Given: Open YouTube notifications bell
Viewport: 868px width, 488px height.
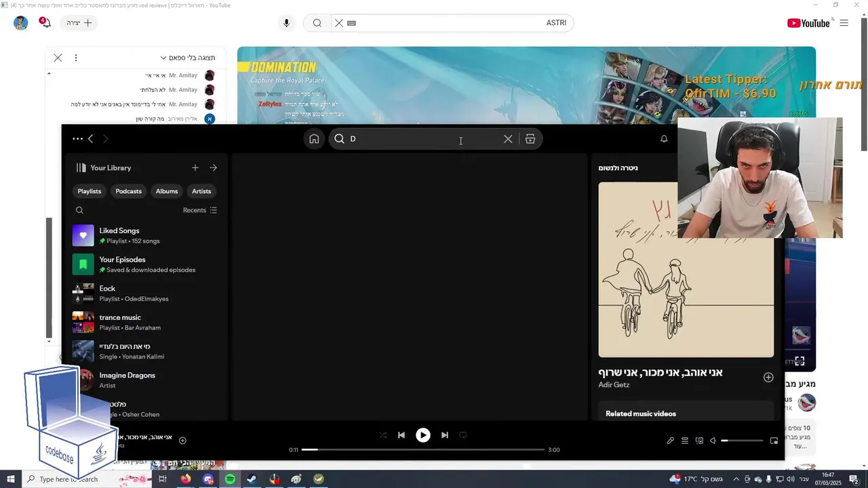Looking at the screenshot, I should pyautogui.click(x=46, y=23).
